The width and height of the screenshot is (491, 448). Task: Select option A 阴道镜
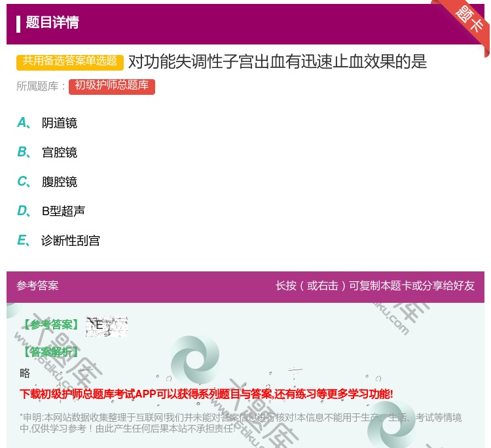(x=47, y=123)
